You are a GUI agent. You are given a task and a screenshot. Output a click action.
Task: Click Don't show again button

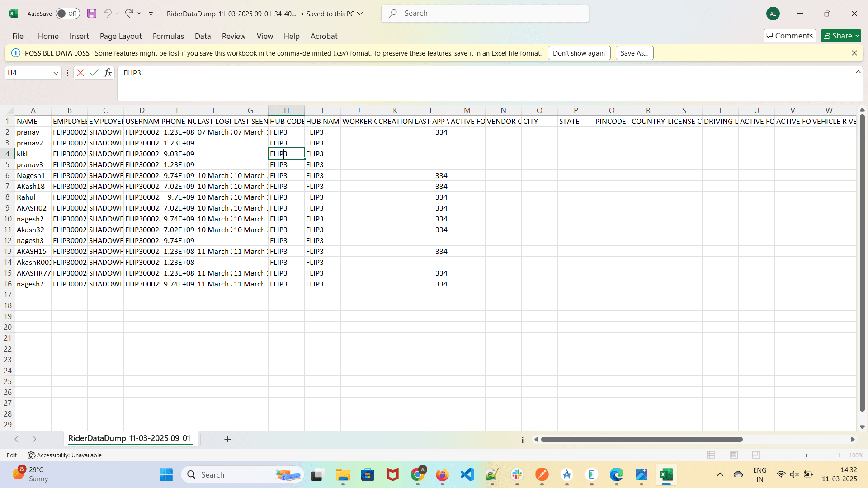click(x=579, y=53)
